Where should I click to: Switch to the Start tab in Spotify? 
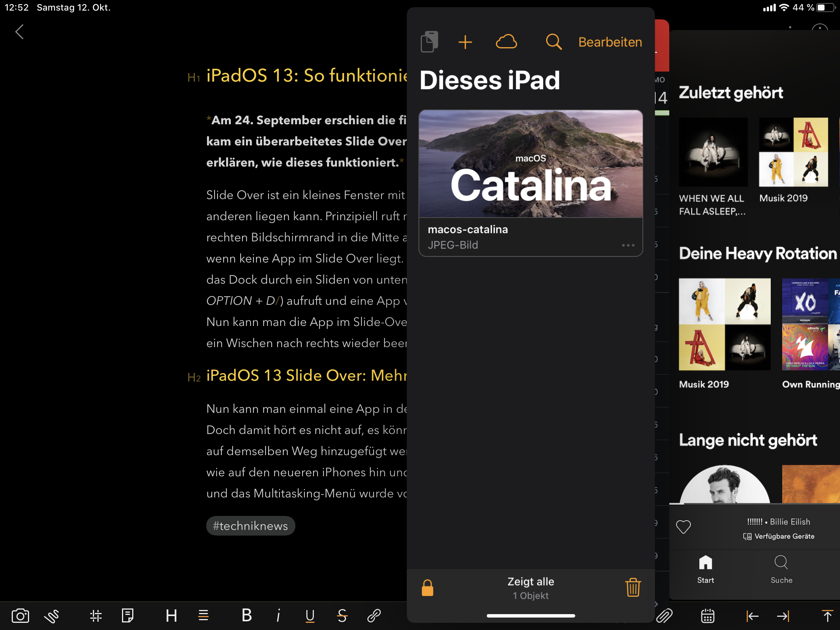pyautogui.click(x=706, y=570)
